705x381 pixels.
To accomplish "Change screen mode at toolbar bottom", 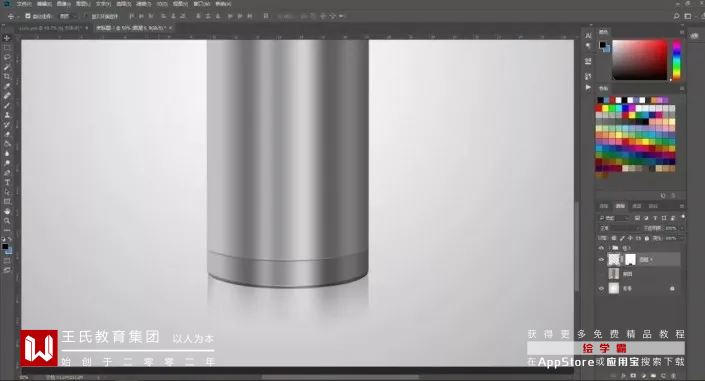I will point(7,270).
